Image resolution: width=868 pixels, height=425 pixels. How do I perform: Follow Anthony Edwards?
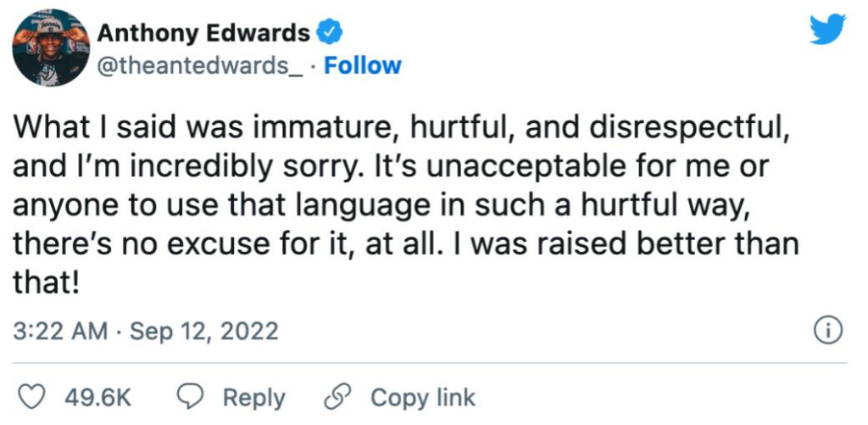363,66
